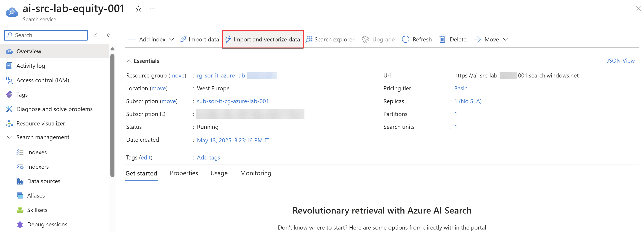This screenshot has width=644, height=232.
Task: Click move link next to Location
Action: [159, 89]
